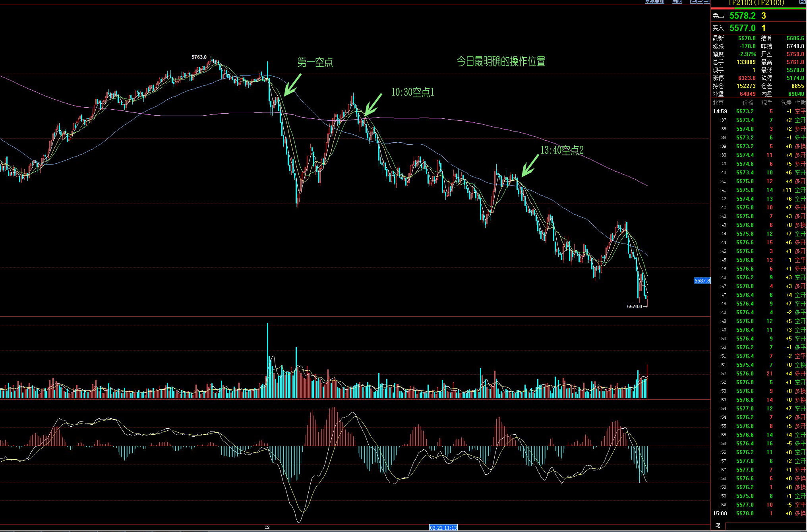The height and width of the screenshot is (532, 807).
Task: Select the 第一空点 chart annotation
Action: (x=315, y=62)
